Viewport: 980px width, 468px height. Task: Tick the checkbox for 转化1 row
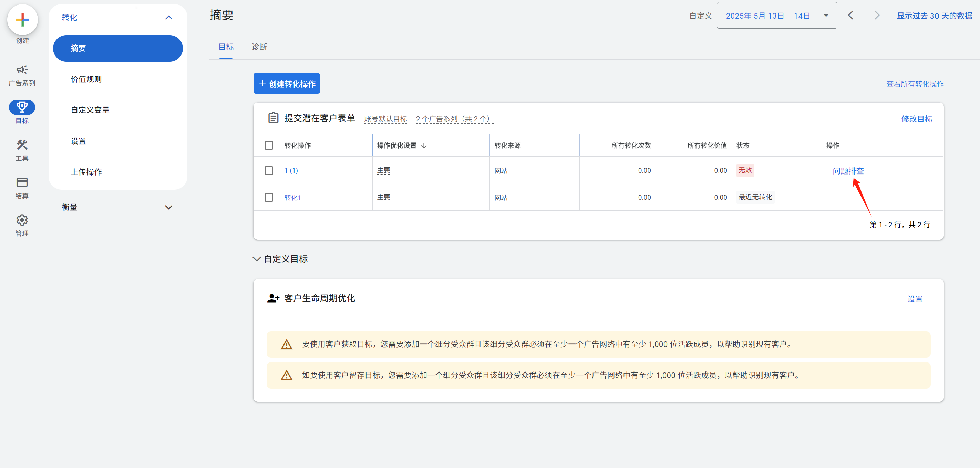(x=269, y=197)
